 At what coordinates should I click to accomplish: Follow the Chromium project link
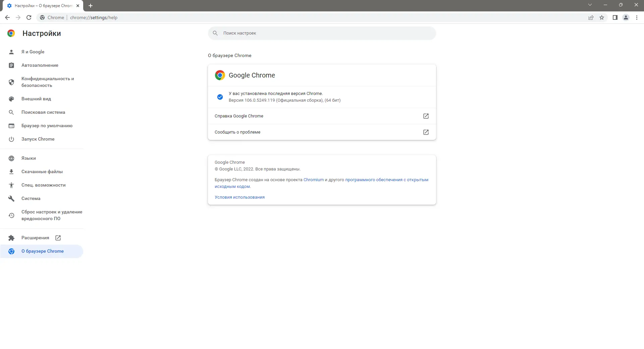tap(314, 180)
